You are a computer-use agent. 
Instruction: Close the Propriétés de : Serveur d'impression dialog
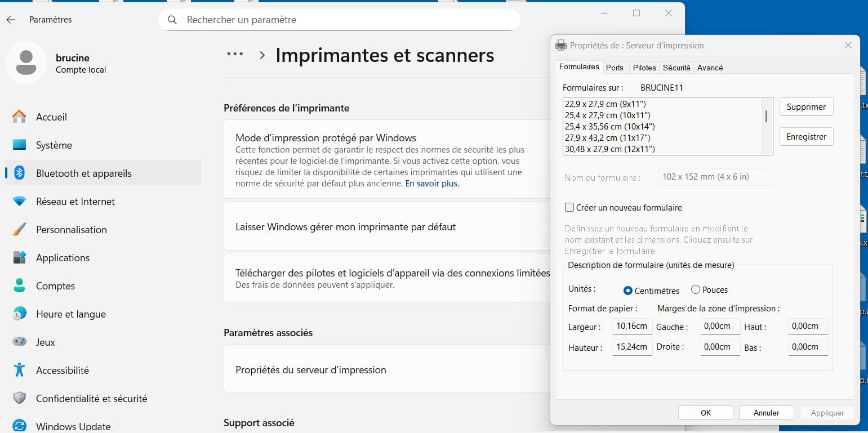[x=848, y=46]
